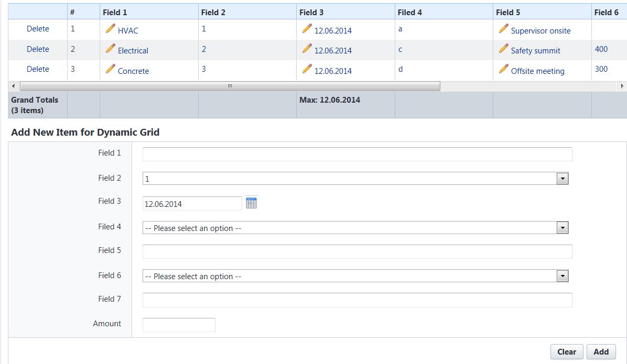
Task: Focus the Amount input box
Action: [x=179, y=325]
